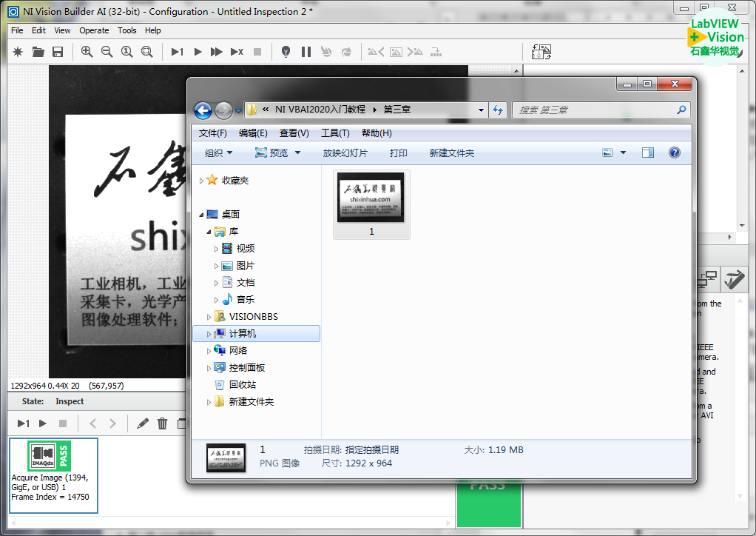Click the 搜索 第三章 search field
The image size is (756, 536).
click(x=595, y=110)
